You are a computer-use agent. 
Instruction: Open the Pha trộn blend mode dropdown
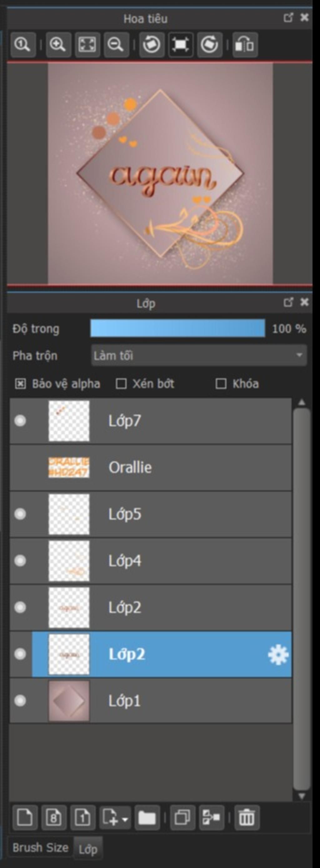(x=199, y=355)
